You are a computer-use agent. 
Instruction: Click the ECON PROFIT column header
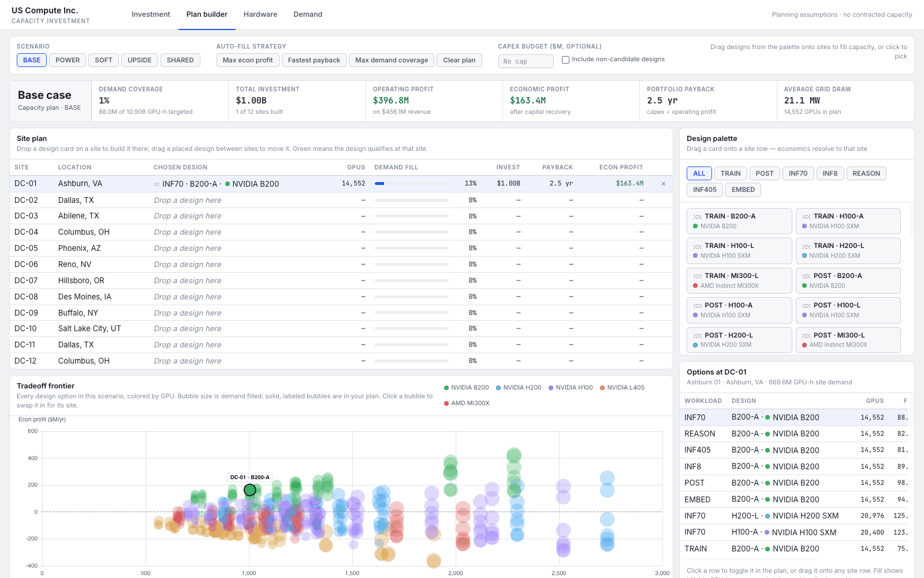(621, 167)
